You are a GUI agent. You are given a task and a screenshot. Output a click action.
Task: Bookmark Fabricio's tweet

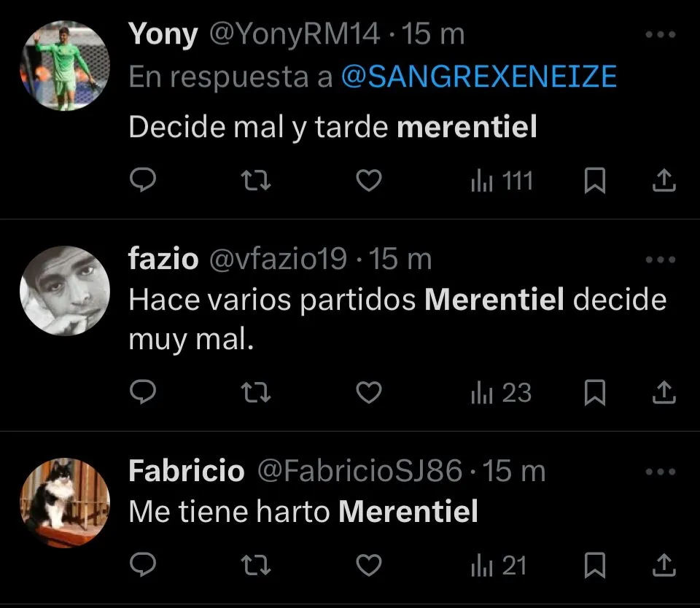[595, 565]
